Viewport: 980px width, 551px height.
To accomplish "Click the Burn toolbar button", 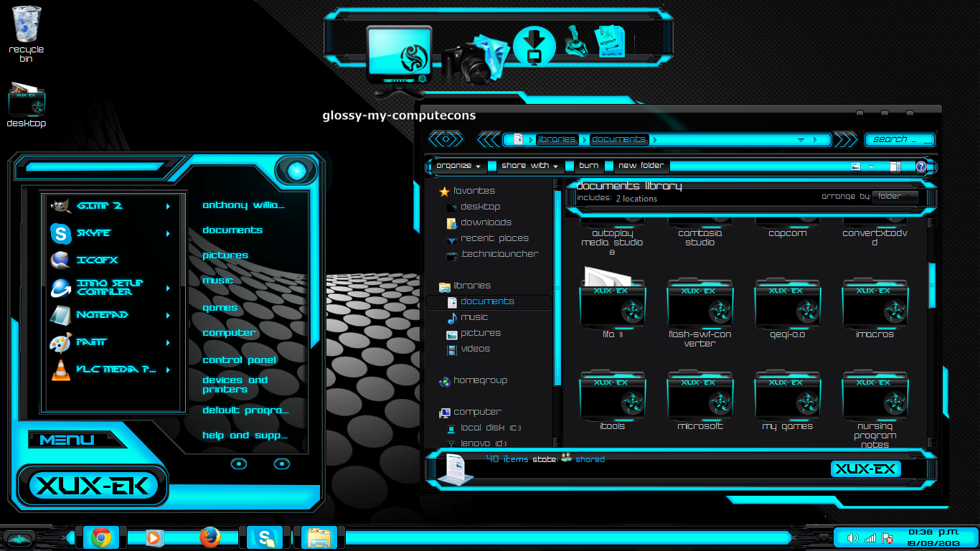I will [x=589, y=166].
